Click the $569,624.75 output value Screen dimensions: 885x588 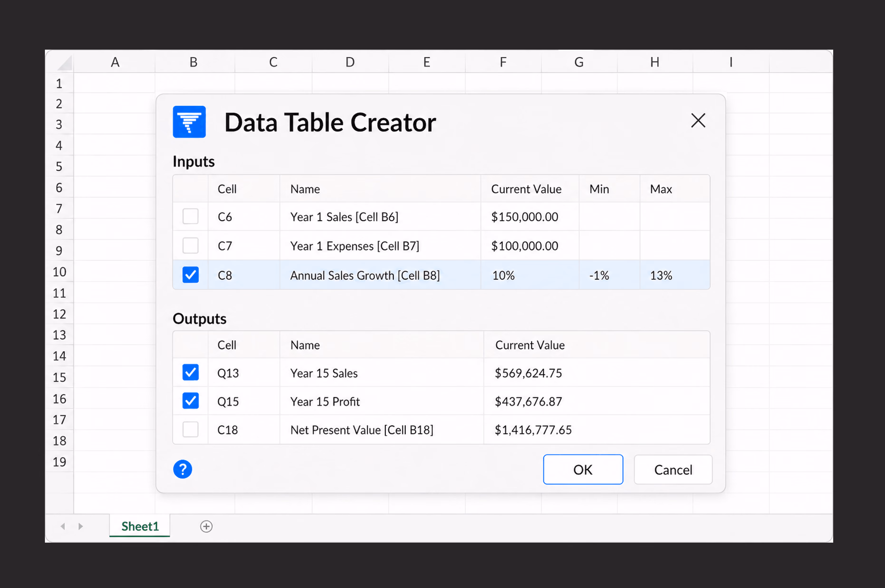pos(528,373)
